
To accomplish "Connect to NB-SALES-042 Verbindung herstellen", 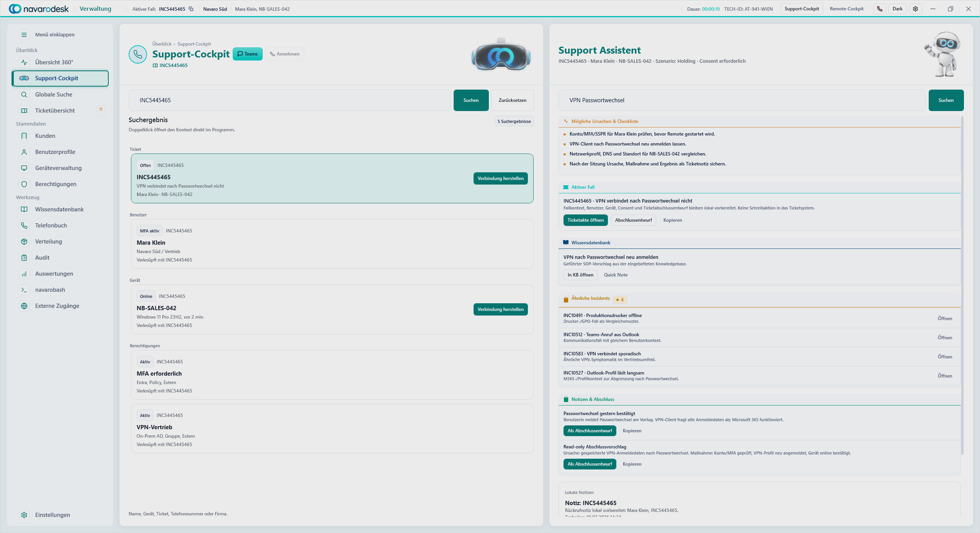I will click(500, 309).
